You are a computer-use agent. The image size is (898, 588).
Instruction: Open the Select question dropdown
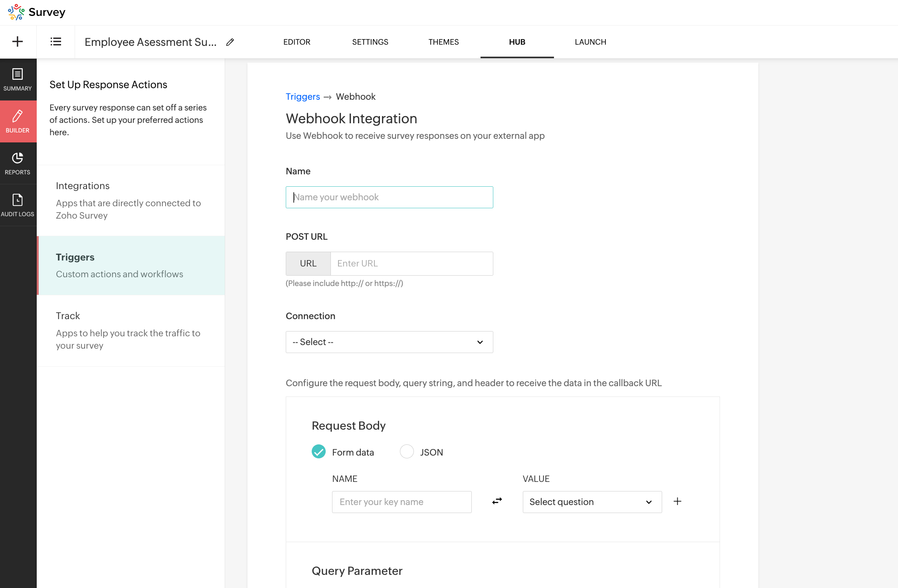click(x=592, y=502)
